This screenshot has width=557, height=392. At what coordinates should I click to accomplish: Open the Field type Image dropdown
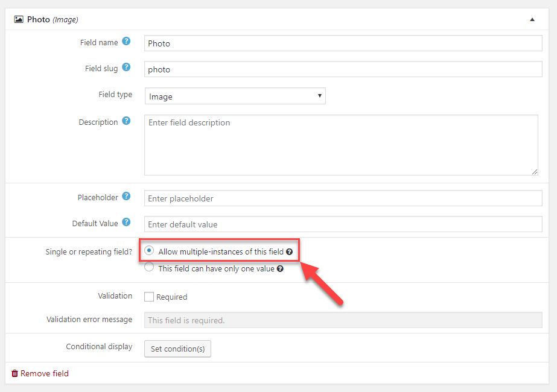[235, 96]
